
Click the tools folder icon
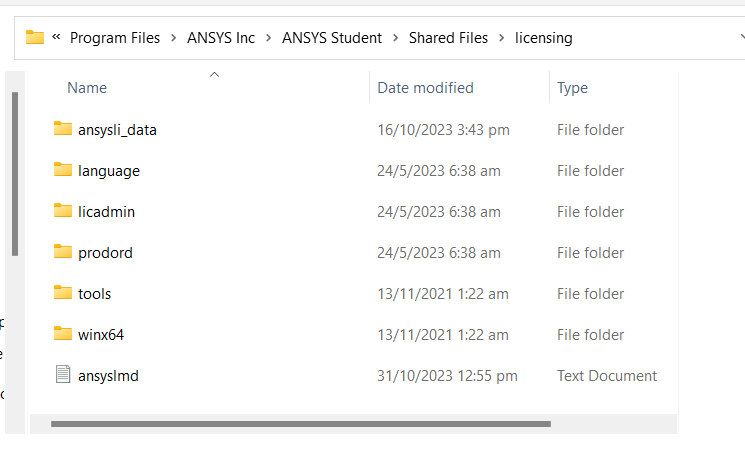(x=63, y=293)
